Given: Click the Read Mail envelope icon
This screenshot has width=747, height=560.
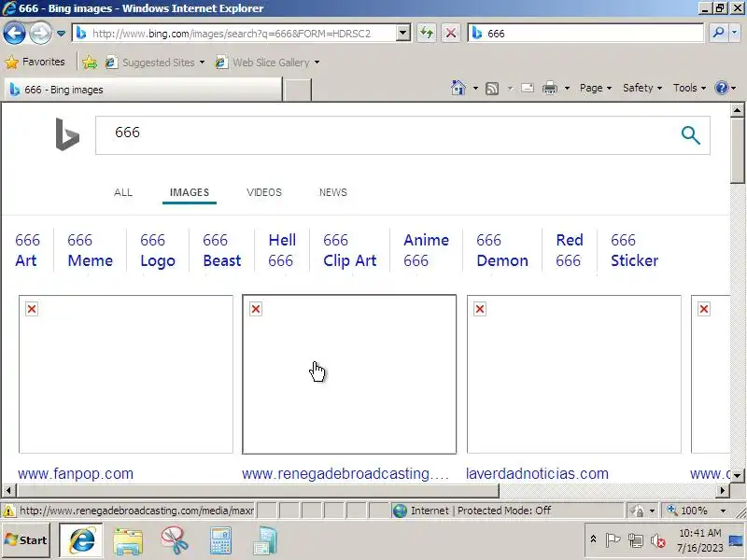Looking at the screenshot, I should 528,88.
